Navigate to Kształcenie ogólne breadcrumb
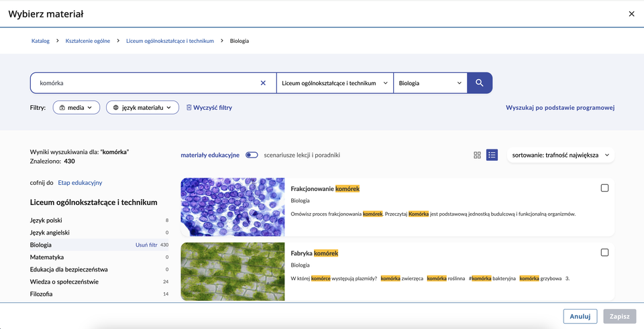Screen dimensions: 644x329 [88, 41]
